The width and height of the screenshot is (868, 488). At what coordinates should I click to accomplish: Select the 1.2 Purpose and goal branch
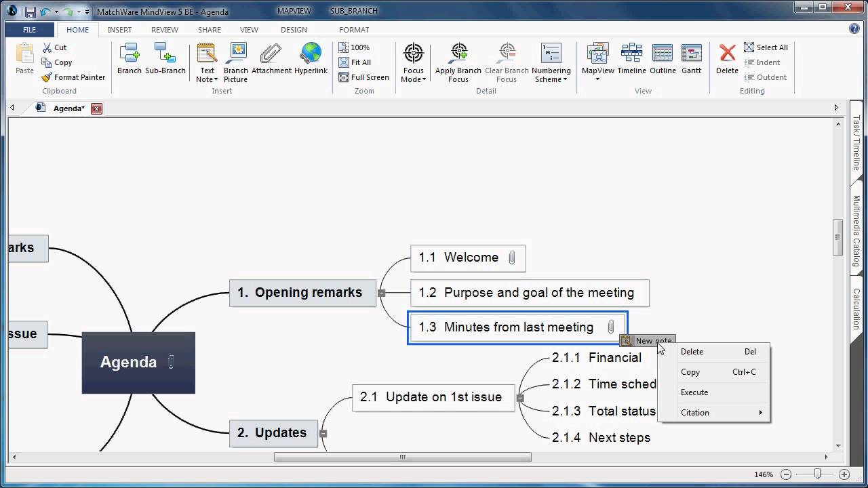530,293
